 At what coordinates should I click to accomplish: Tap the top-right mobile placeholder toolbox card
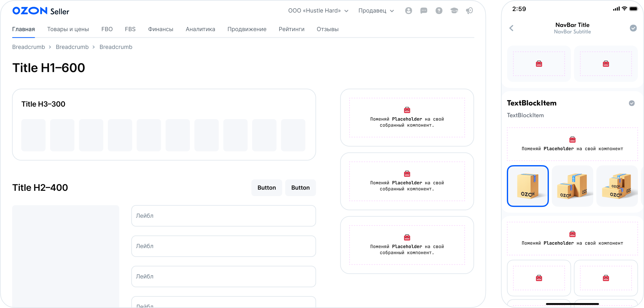coord(606,64)
